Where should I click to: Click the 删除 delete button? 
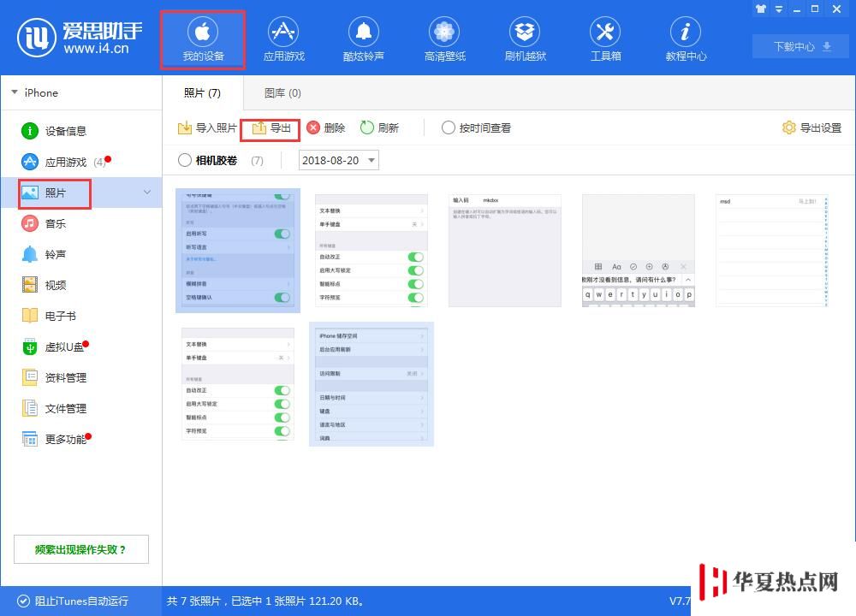pyautogui.click(x=326, y=128)
